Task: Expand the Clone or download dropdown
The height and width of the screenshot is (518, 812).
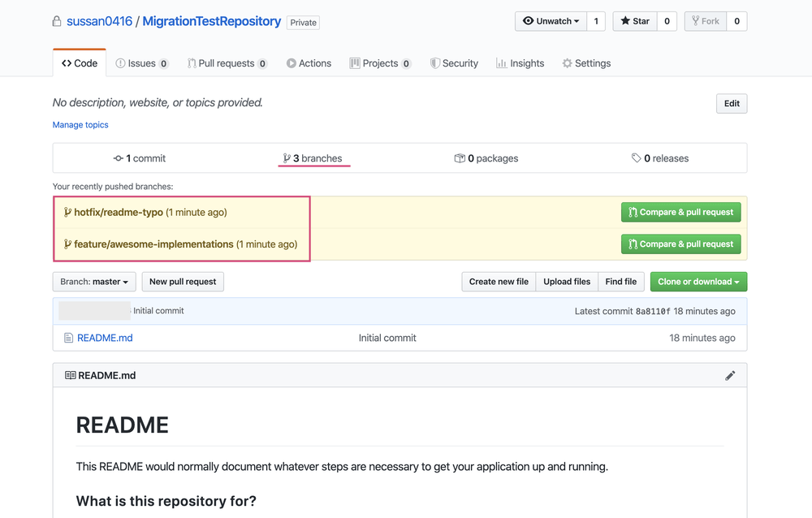Action: point(698,281)
